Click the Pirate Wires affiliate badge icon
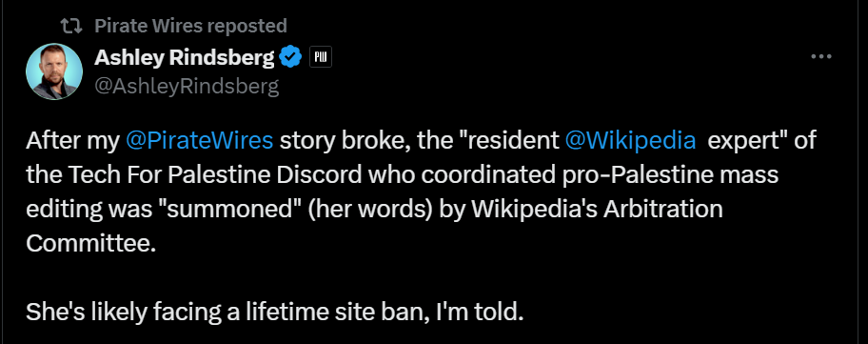Screen dimensions: 868x344 click(x=321, y=57)
